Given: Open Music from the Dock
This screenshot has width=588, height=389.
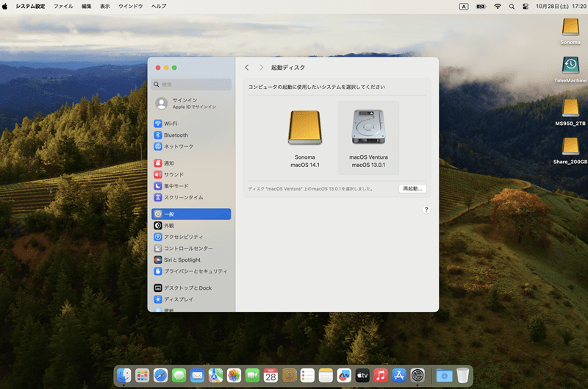Looking at the screenshot, I should pyautogui.click(x=381, y=375).
